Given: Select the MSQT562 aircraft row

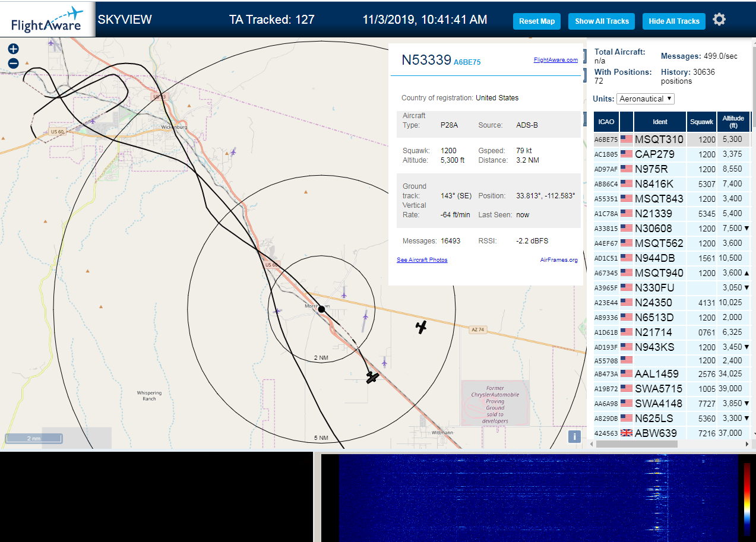Looking at the screenshot, I should [x=672, y=243].
